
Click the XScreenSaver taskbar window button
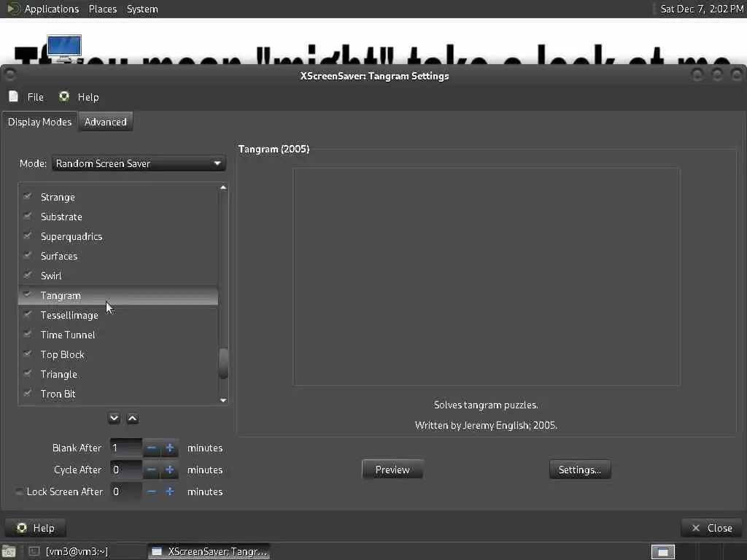click(x=209, y=551)
